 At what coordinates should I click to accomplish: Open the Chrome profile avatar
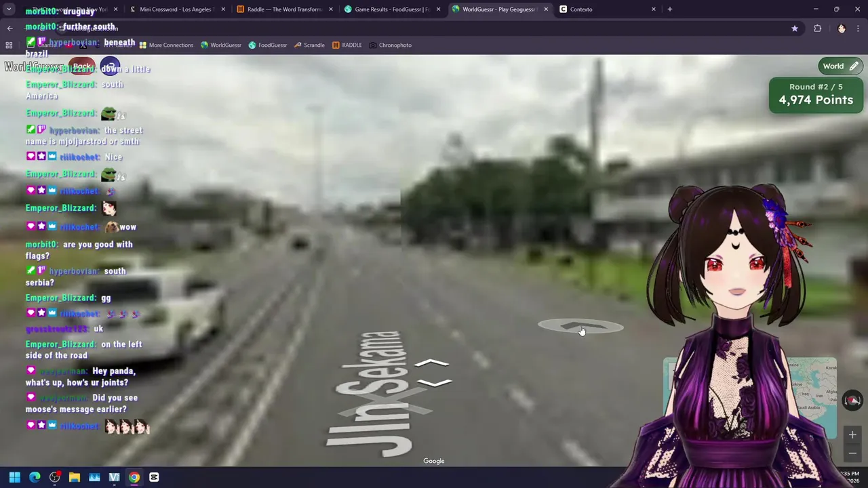842,28
